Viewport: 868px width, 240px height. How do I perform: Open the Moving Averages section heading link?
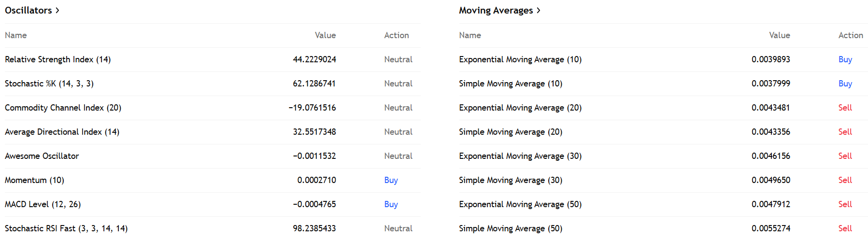[x=496, y=10]
